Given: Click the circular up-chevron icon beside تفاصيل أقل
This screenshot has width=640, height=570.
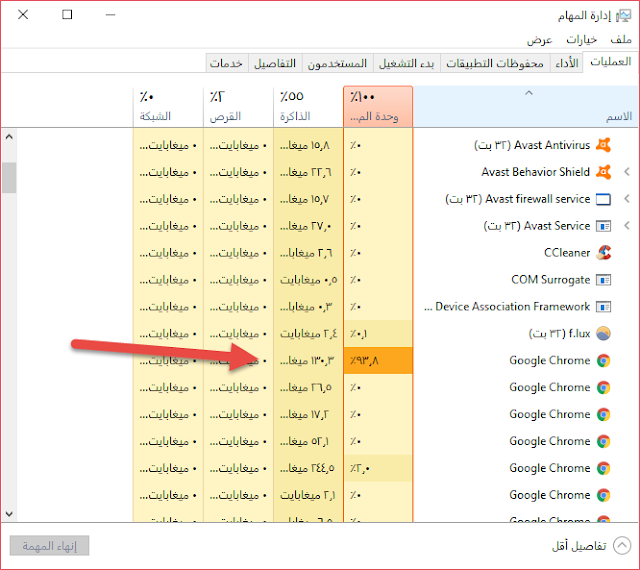Looking at the screenshot, I should click(x=622, y=546).
